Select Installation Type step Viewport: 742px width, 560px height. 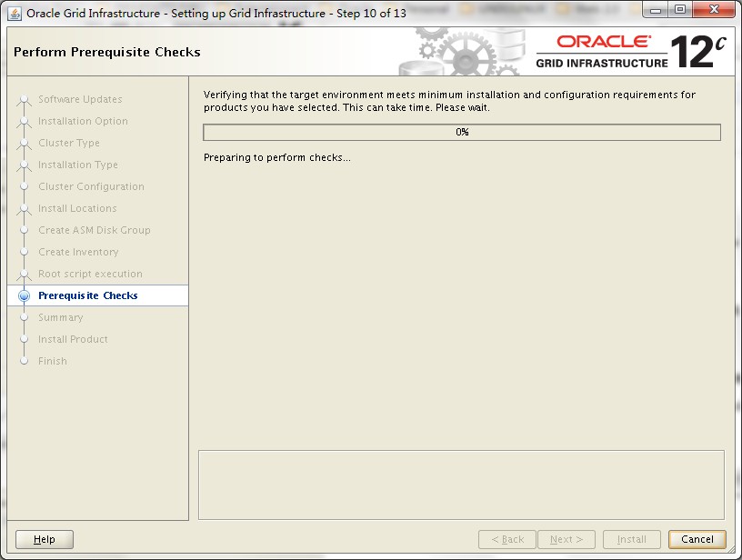pos(78,165)
